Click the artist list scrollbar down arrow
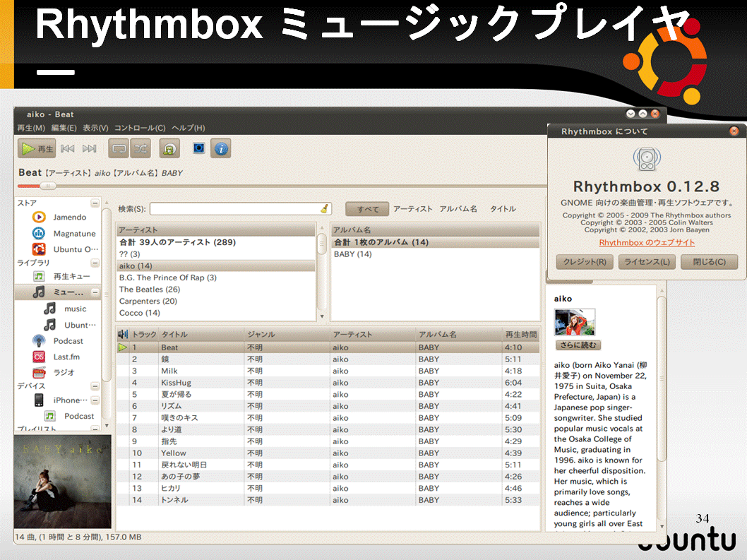Image resolution: width=747 pixels, height=560 pixels. [x=322, y=316]
